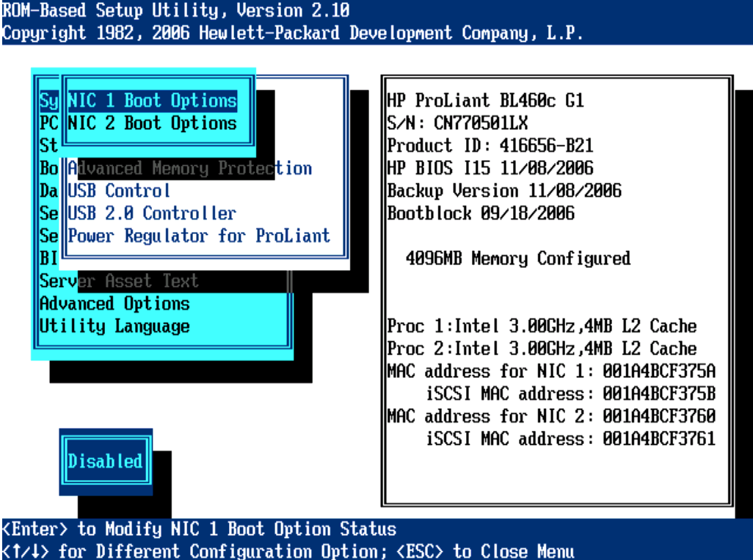The height and width of the screenshot is (560, 753).
Task: Choose Power Regulator for ProLiant
Action: (199, 236)
